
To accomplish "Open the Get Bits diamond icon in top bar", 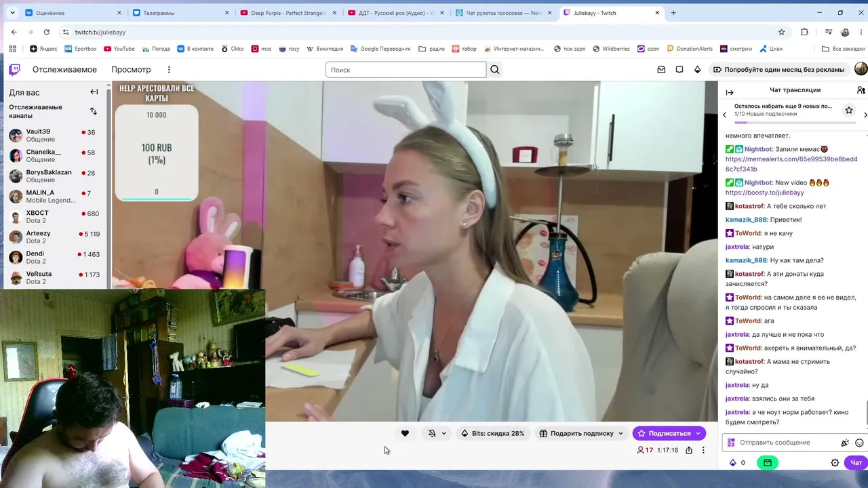I will click(x=697, y=70).
